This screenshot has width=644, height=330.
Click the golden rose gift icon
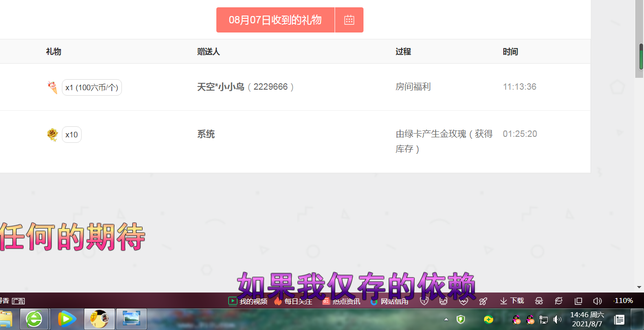[53, 135]
